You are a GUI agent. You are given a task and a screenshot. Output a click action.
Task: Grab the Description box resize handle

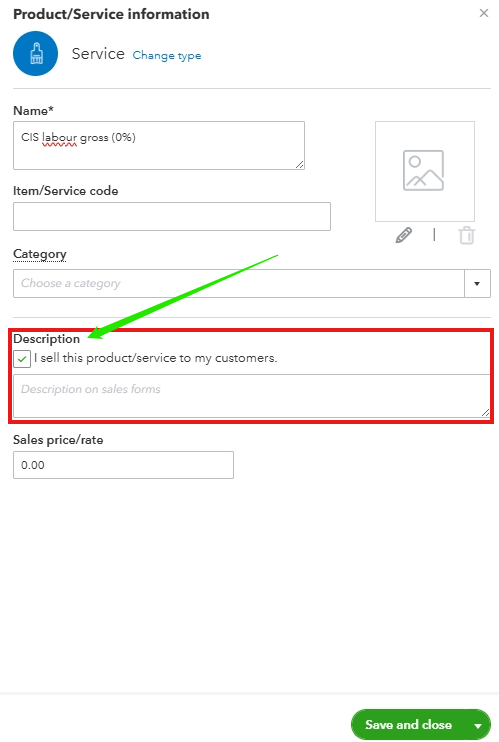(x=485, y=413)
